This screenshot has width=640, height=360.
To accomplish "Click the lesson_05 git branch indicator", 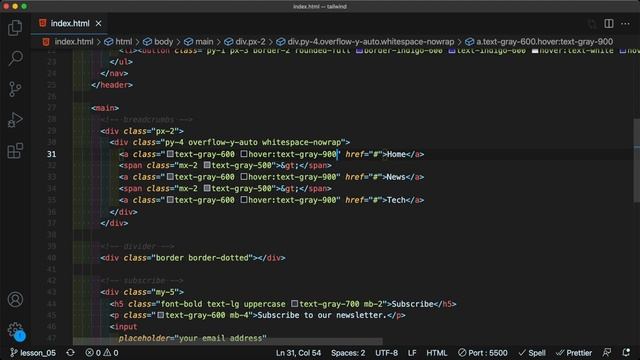I will pos(33,353).
